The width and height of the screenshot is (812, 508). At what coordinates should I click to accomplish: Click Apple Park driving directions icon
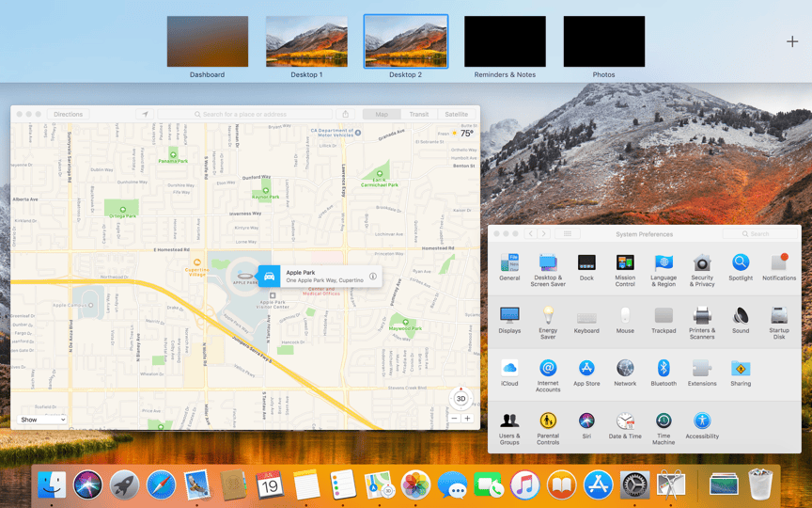[x=269, y=277]
